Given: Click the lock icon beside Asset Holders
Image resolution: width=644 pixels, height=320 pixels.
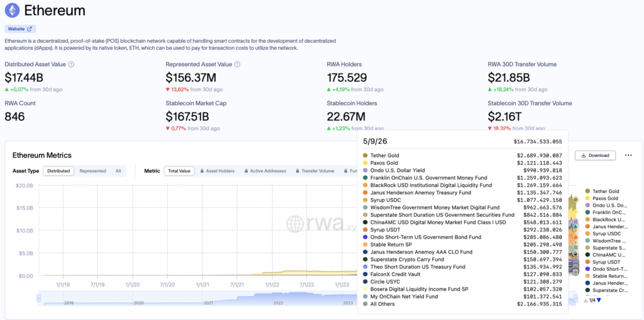Looking at the screenshot, I should coord(202,171).
